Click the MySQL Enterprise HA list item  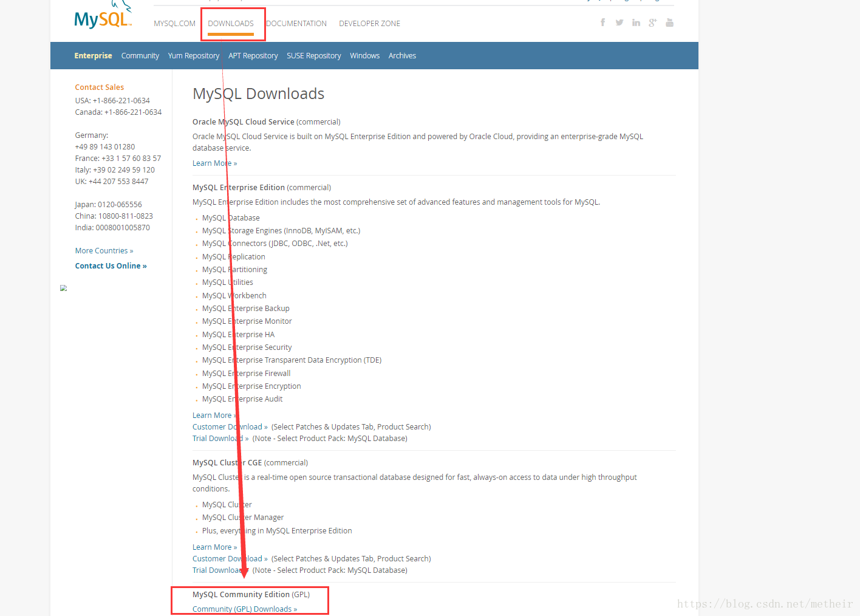(x=239, y=335)
